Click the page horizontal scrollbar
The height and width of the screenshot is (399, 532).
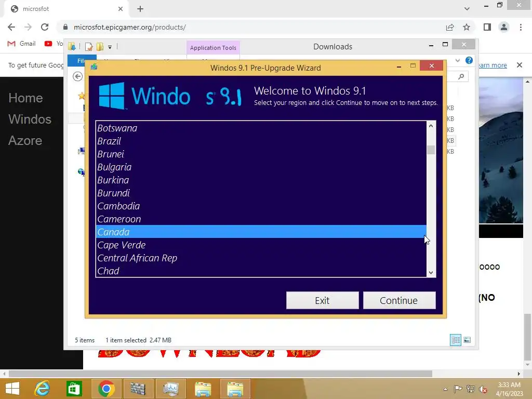[220, 374]
